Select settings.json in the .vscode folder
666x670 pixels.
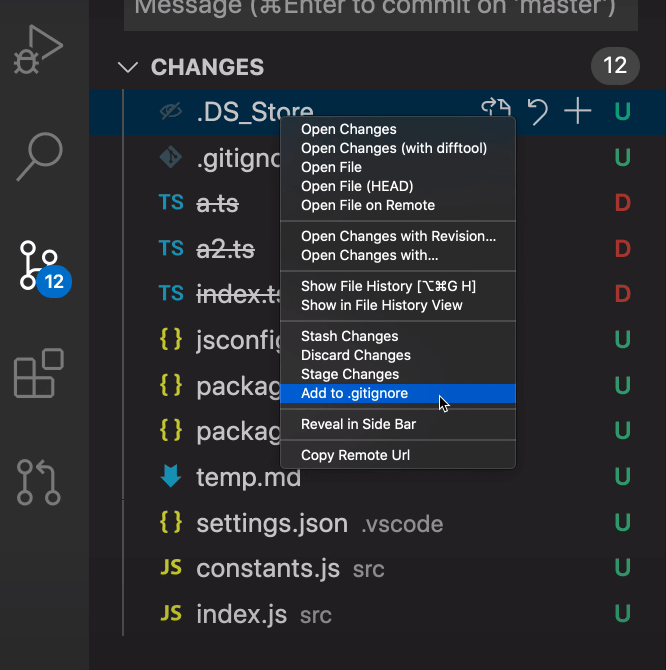(x=272, y=523)
